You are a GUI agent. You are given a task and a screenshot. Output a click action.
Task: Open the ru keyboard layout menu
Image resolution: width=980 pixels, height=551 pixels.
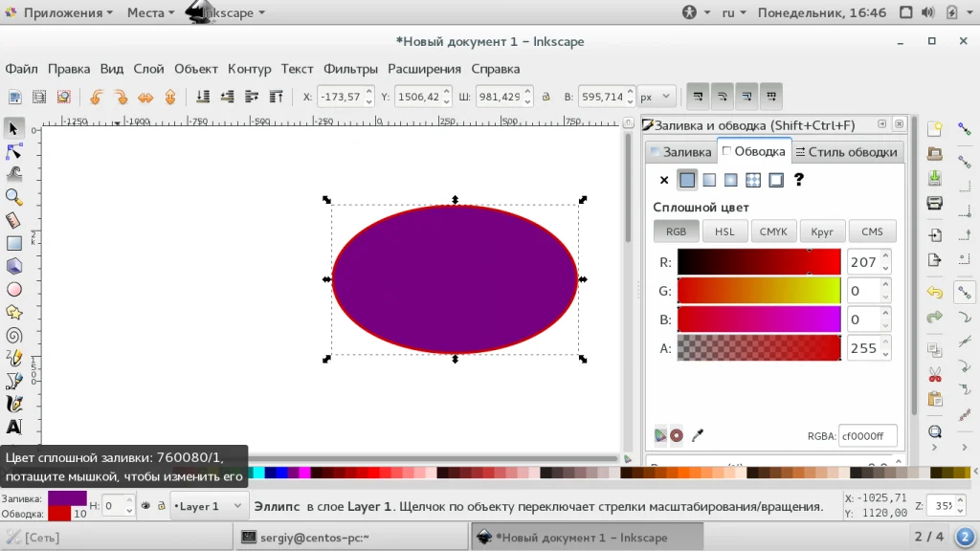pos(734,12)
